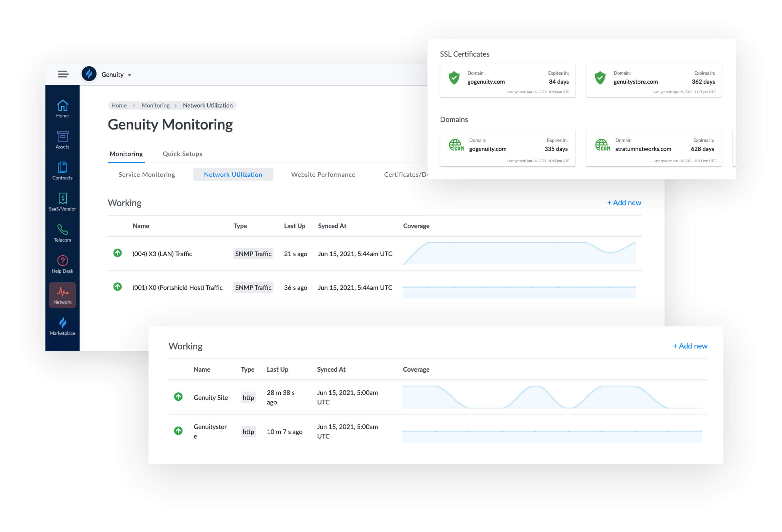Select the Network Utilization sub-tab
This screenshot has height=532, width=782.
click(233, 175)
